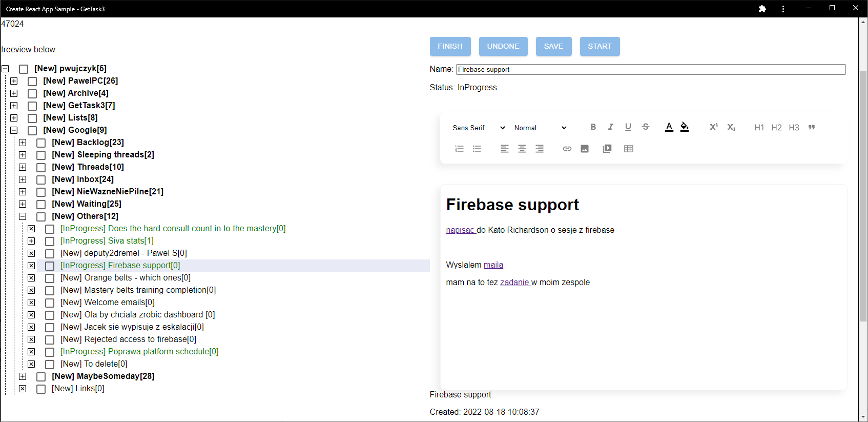This screenshot has height=422, width=868.
Task: Click the FINISH button
Action: click(x=450, y=46)
